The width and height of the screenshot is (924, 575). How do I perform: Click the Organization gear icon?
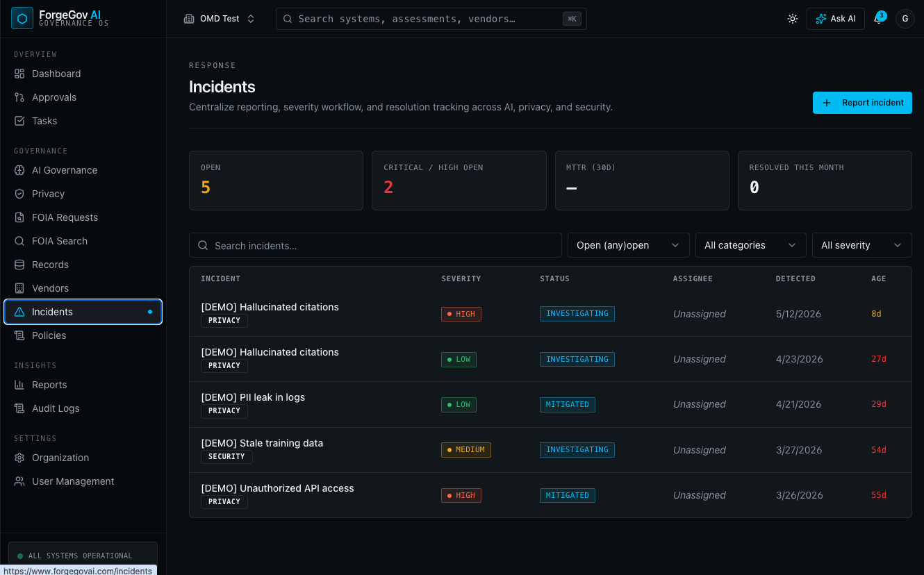point(19,458)
